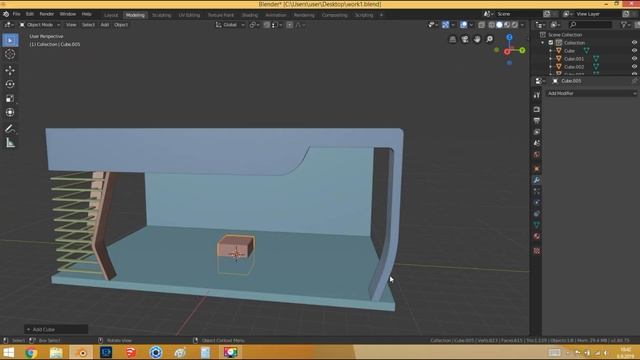This screenshot has width=640, height=360.
Task: Open the Texture properties tab
Action: [537, 251]
